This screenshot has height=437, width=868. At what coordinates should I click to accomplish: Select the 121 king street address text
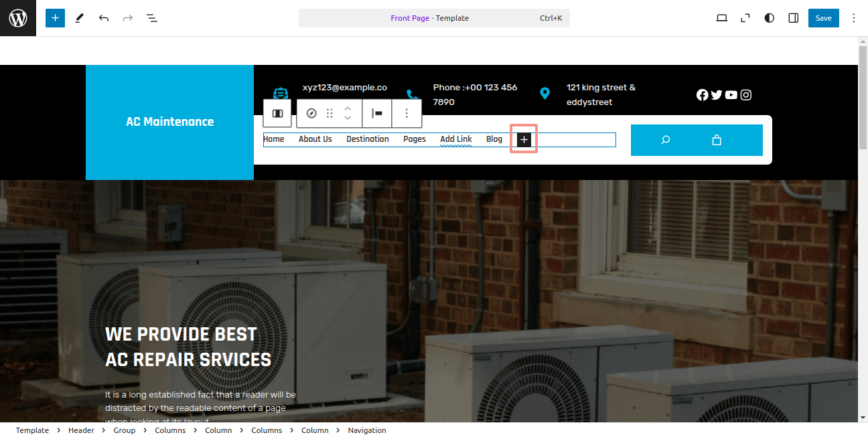tap(601, 95)
